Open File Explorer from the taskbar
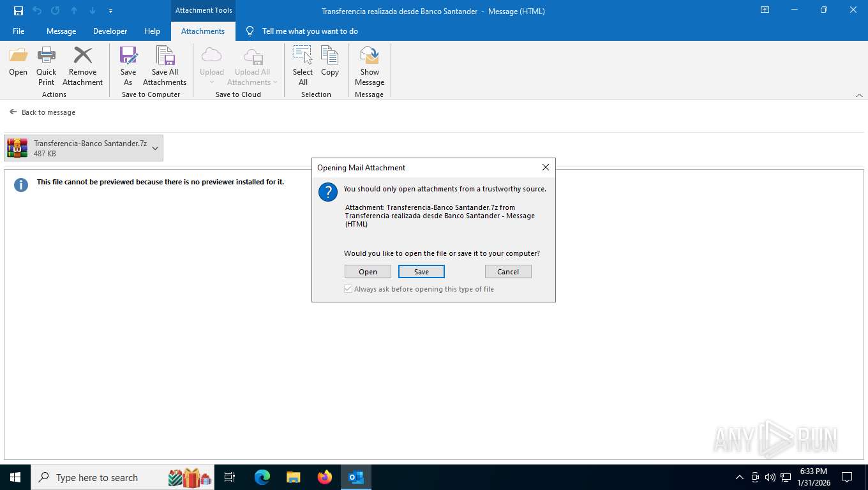868x490 pixels. coord(294,477)
